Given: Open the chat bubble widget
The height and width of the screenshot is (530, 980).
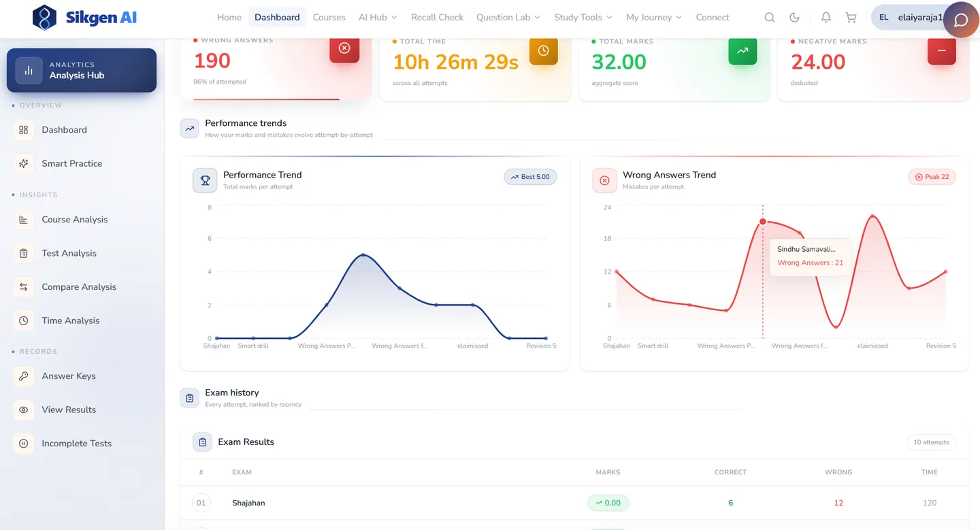Looking at the screenshot, I should coord(961,20).
